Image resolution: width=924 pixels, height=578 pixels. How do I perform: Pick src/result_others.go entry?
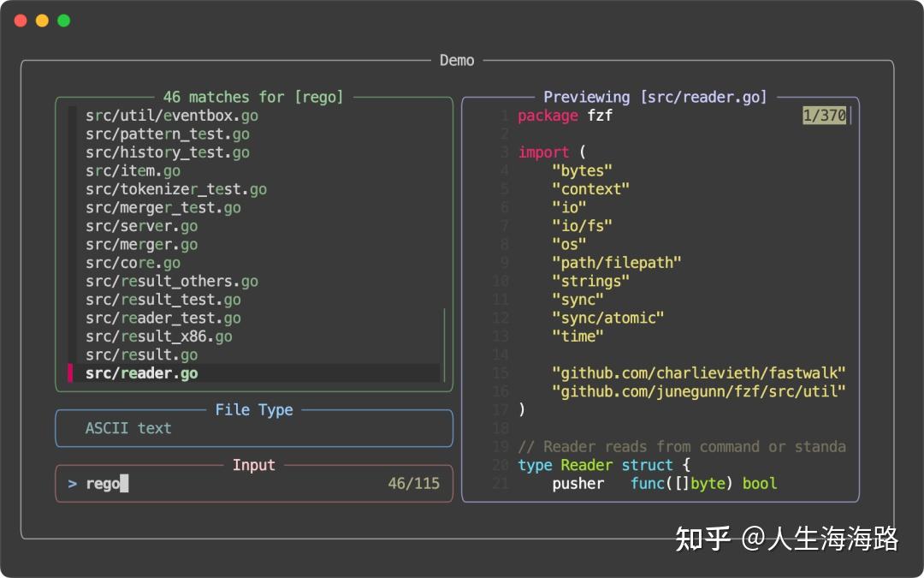(171, 281)
